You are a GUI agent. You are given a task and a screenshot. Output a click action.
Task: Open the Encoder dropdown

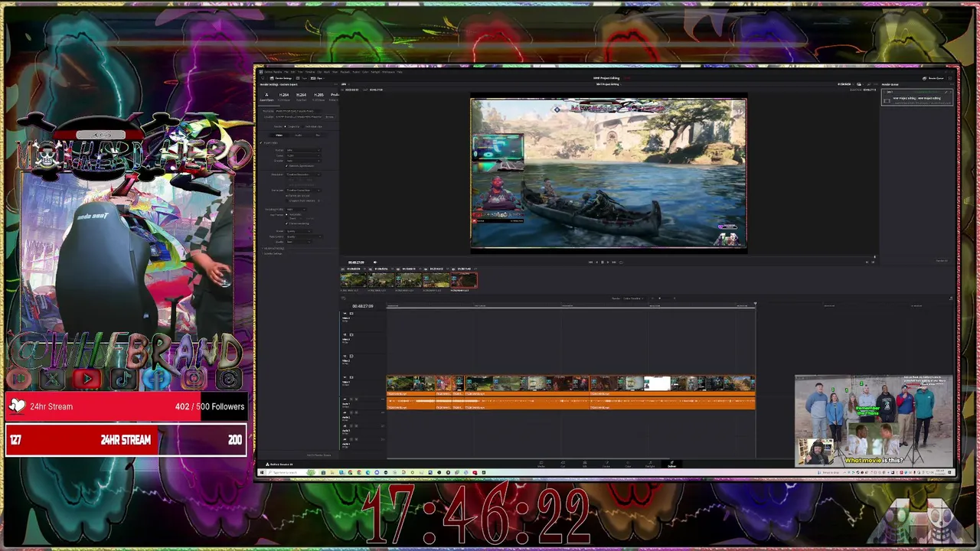coord(303,161)
